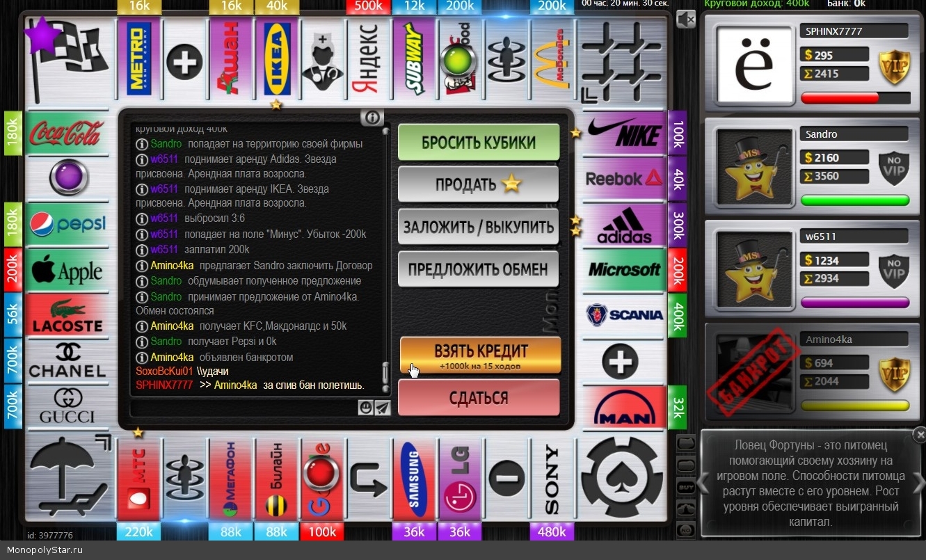Click the METRO company tile
This screenshot has height=560, width=926.
point(139,58)
